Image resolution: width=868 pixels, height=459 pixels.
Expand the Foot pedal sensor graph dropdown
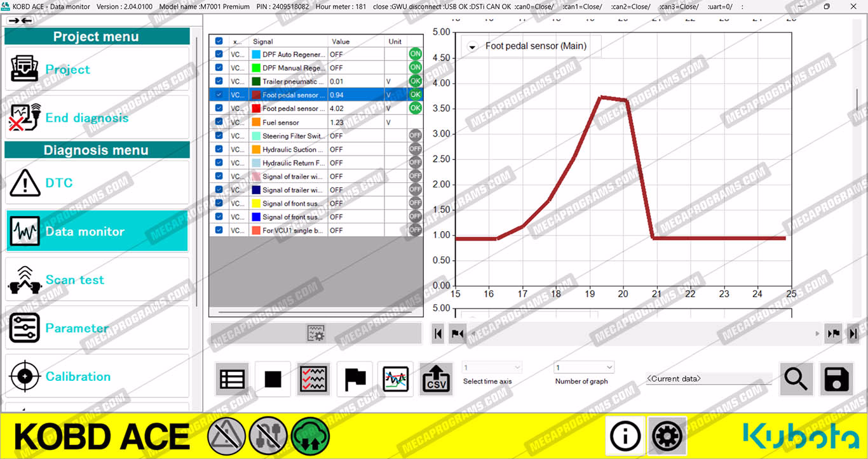tap(473, 46)
